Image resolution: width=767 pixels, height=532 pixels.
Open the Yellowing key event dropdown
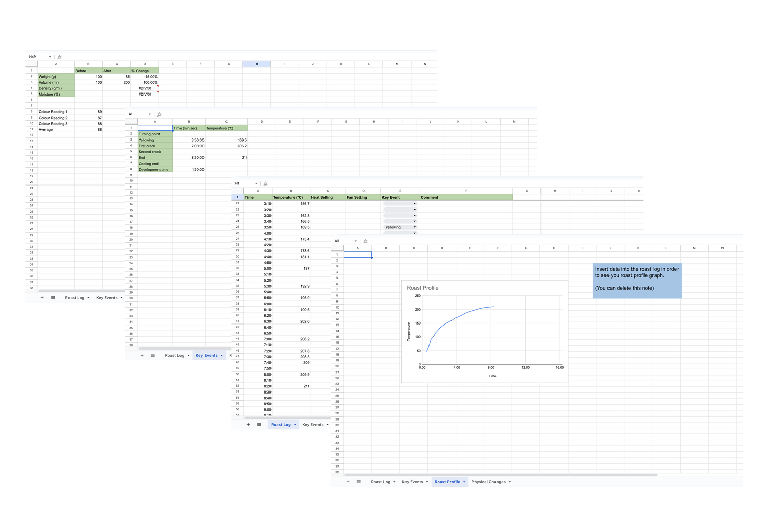click(415, 227)
